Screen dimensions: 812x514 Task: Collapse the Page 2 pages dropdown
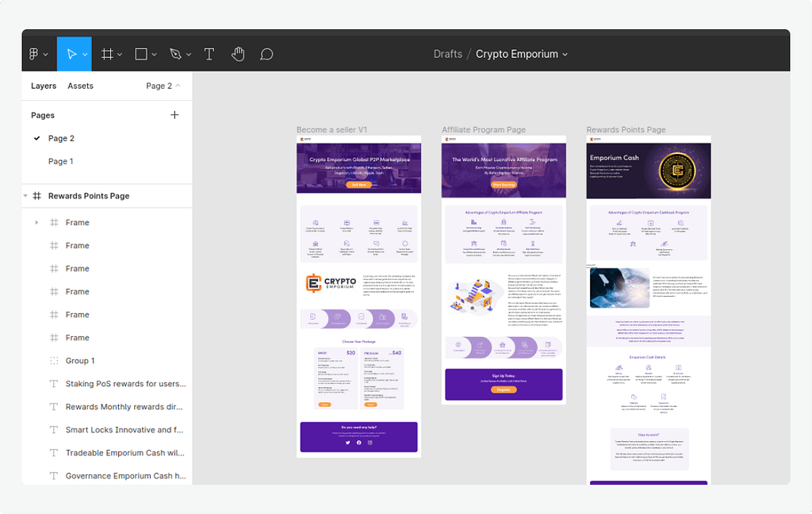coord(163,86)
